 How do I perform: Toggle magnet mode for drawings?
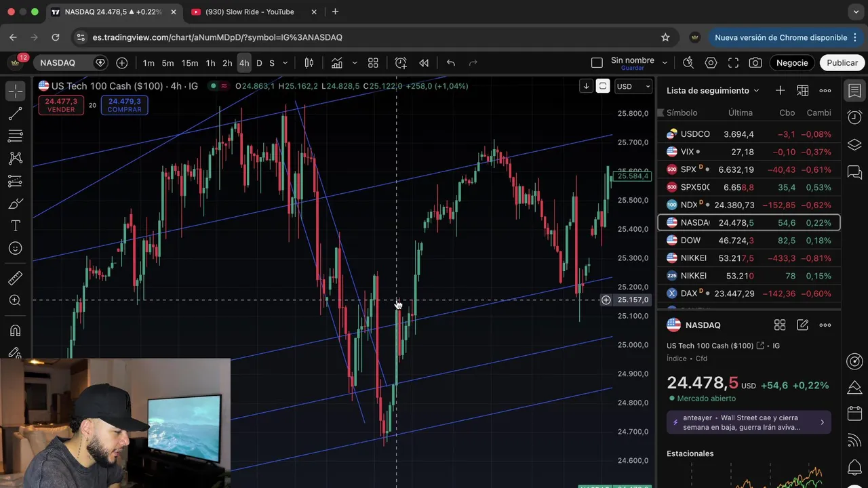click(15, 331)
